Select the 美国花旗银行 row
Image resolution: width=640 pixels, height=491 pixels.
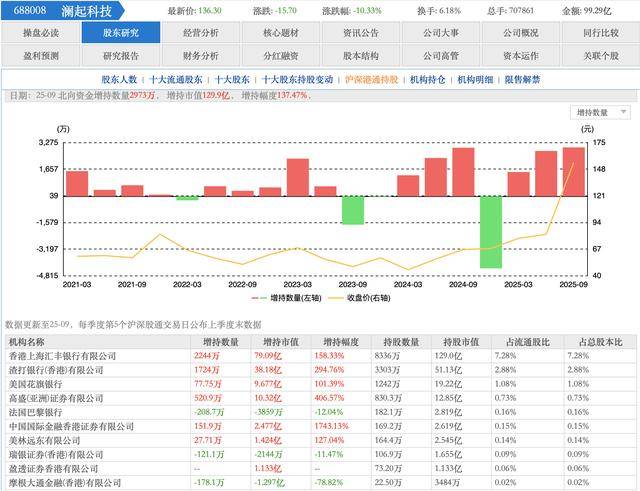321,384
